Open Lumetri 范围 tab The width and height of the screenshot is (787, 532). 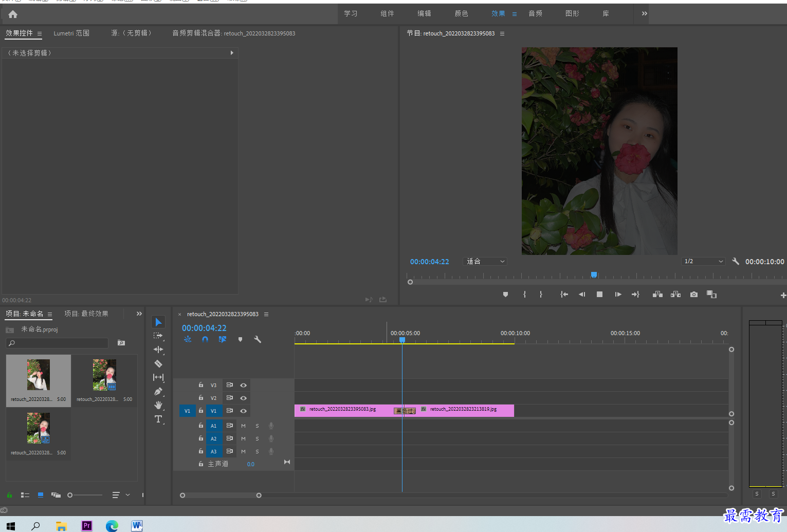click(71, 33)
